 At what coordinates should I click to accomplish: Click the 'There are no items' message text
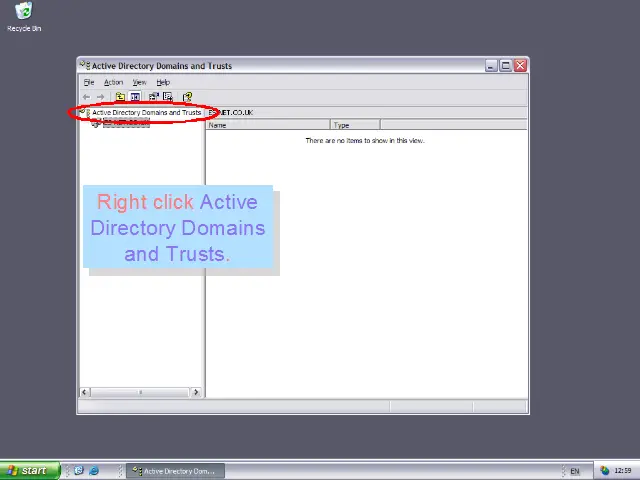coord(365,140)
